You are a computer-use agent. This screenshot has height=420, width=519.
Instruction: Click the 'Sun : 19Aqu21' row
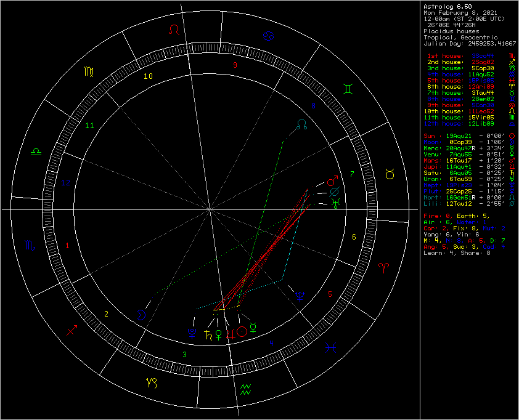(469, 136)
